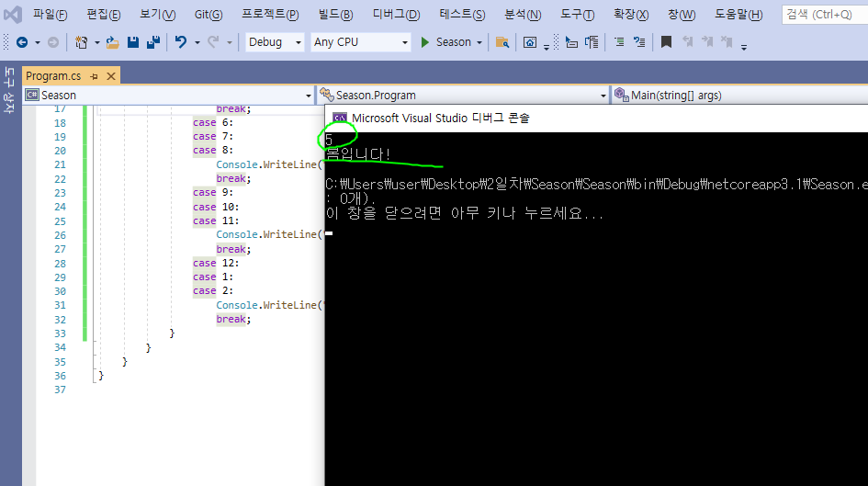Image resolution: width=868 pixels, height=486 pixels.
Task: Open the 프로젝트(P) menu
Action: pyautogui.click(x=270, y=15)
